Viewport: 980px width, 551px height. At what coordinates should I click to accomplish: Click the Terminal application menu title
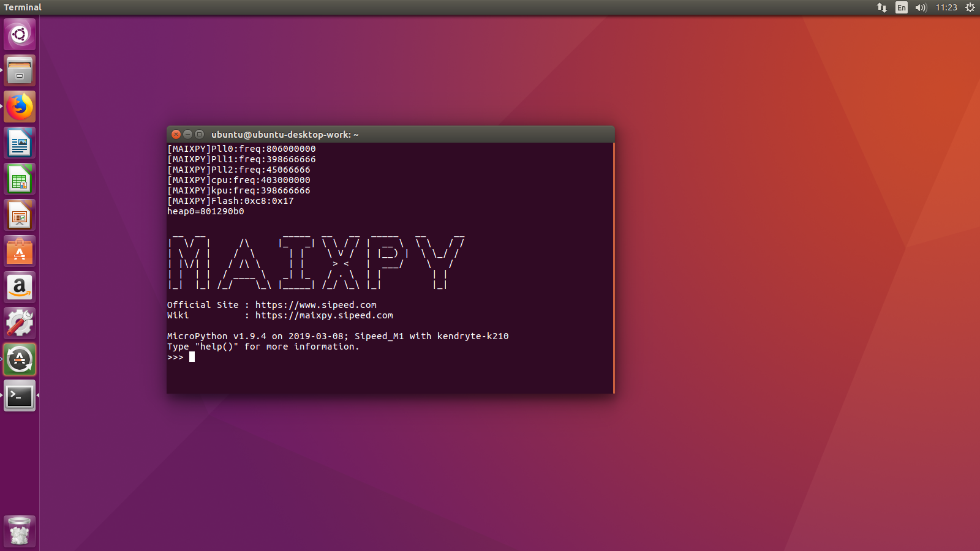click(23, 7)
